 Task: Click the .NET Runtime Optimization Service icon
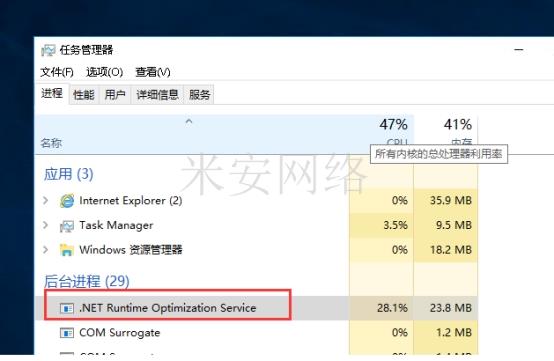pos(67,308)
